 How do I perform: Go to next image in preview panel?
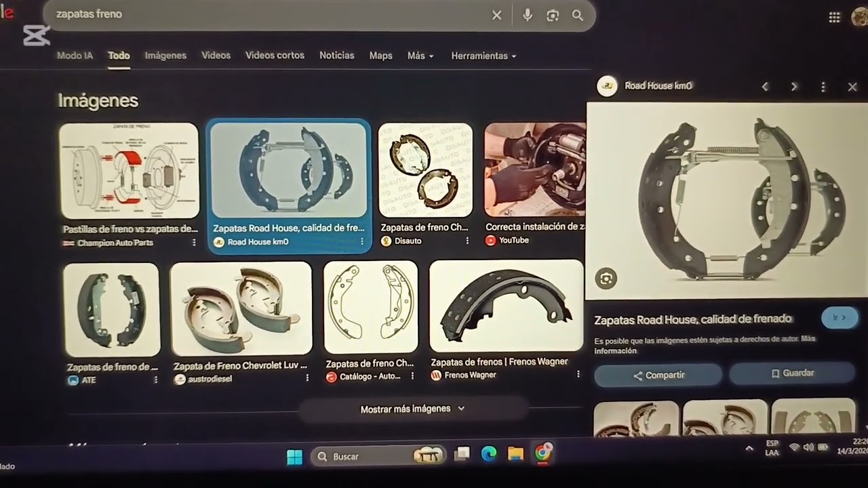[794, 87]
